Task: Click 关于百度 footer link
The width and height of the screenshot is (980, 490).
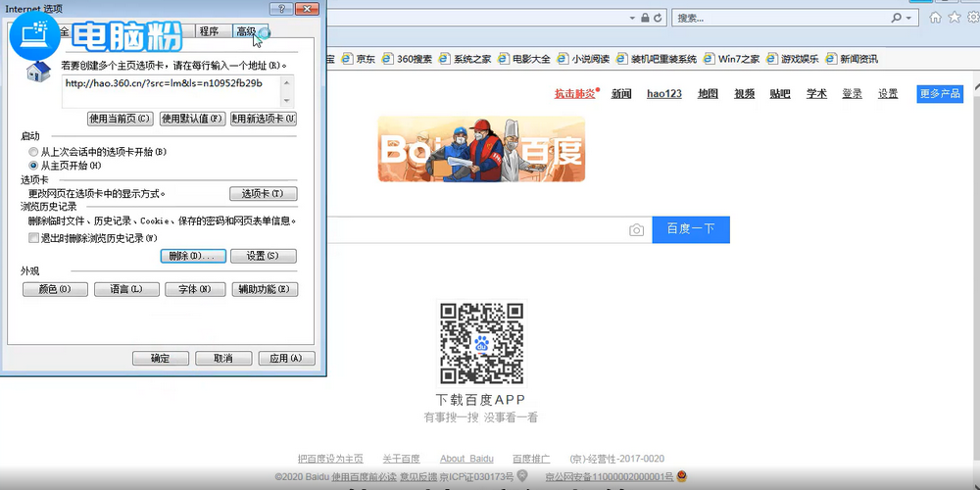Action: pos(401,459)
